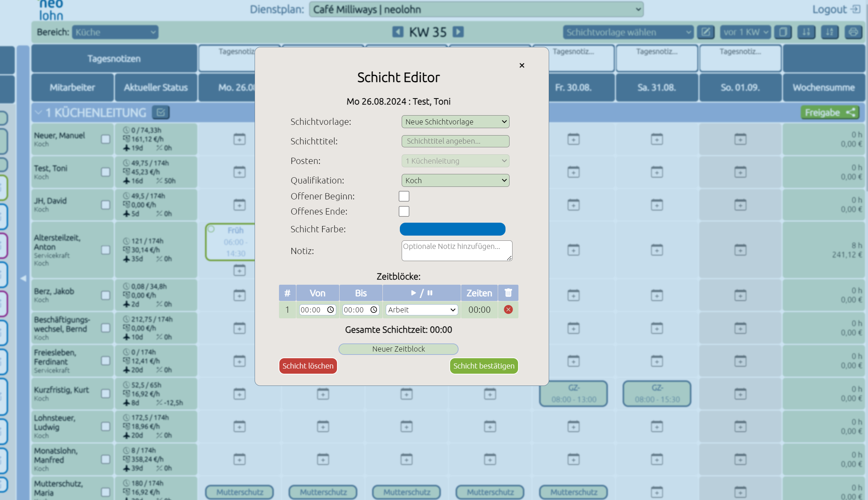Go to next calendar week arrow
The width and height of the screenshot is (868, 500).
458,32
